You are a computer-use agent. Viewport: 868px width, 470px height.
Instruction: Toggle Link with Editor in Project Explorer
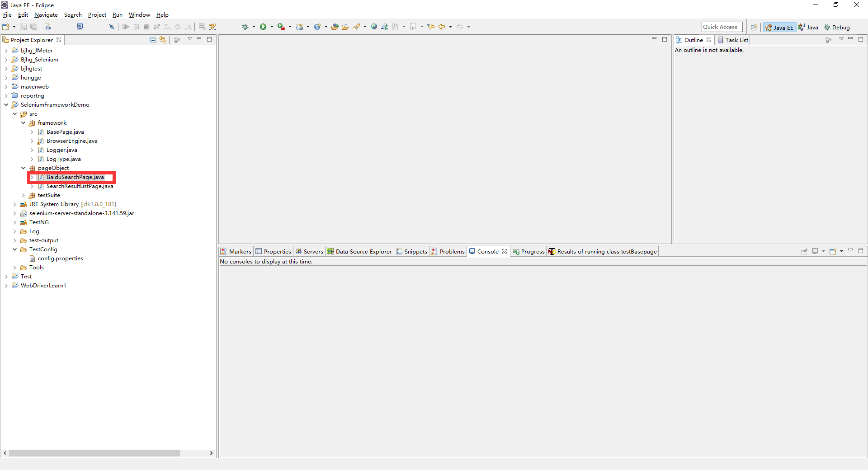click(x=163, y=40)
